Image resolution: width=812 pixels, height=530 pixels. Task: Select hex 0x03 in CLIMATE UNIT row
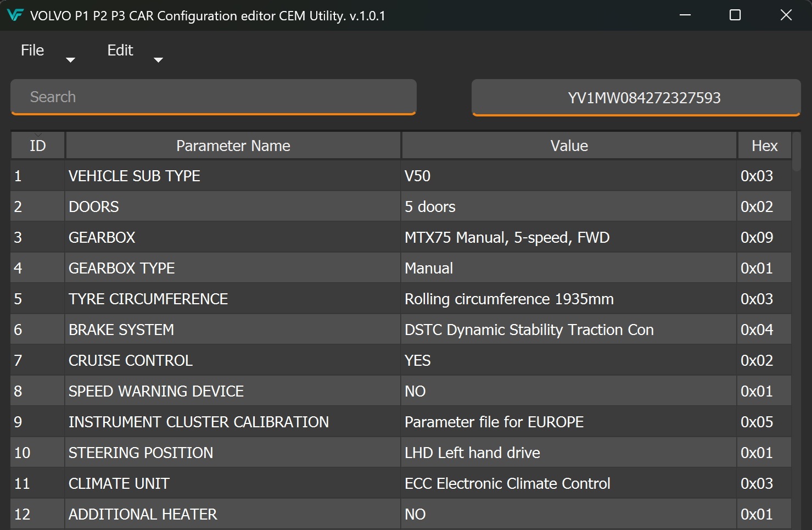[764, 483]
